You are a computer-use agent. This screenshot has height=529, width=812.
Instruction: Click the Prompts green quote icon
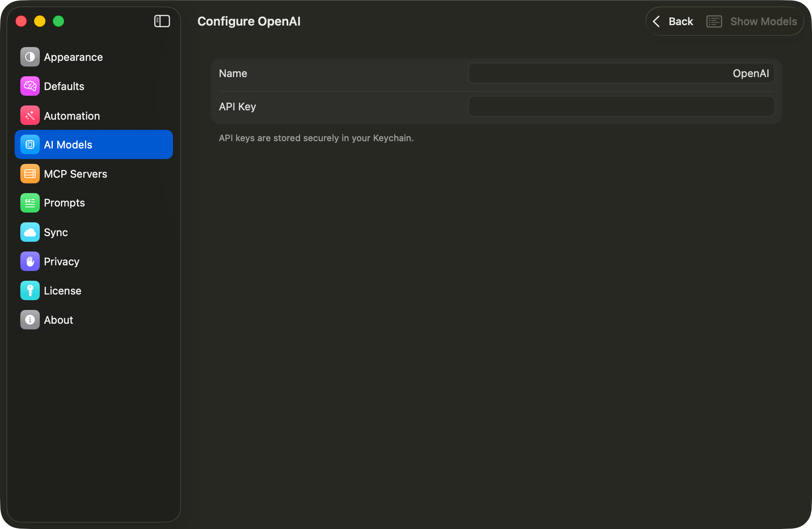click(x=30, y=203)
